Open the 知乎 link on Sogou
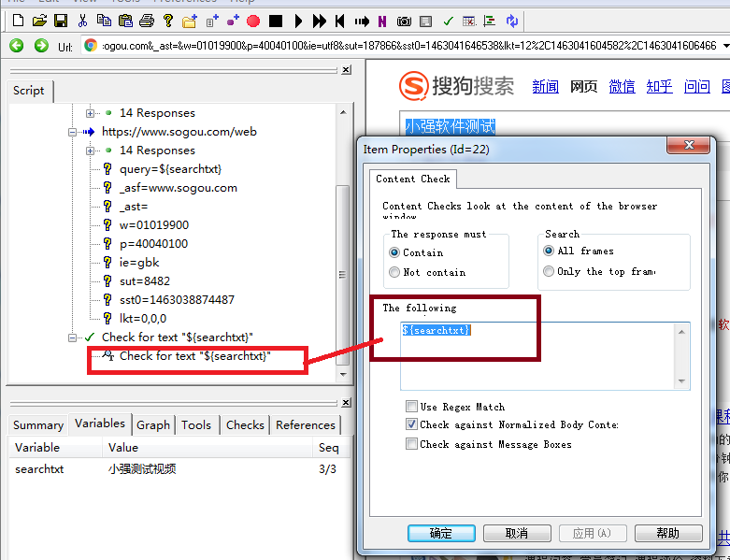This screenshot has width=730, height=560. point(659,87)
